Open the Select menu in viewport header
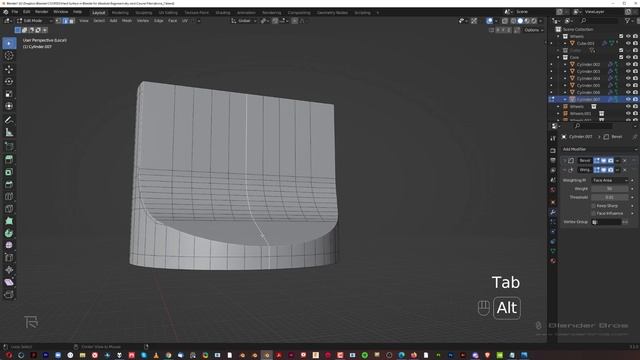 tap(99, 20)
